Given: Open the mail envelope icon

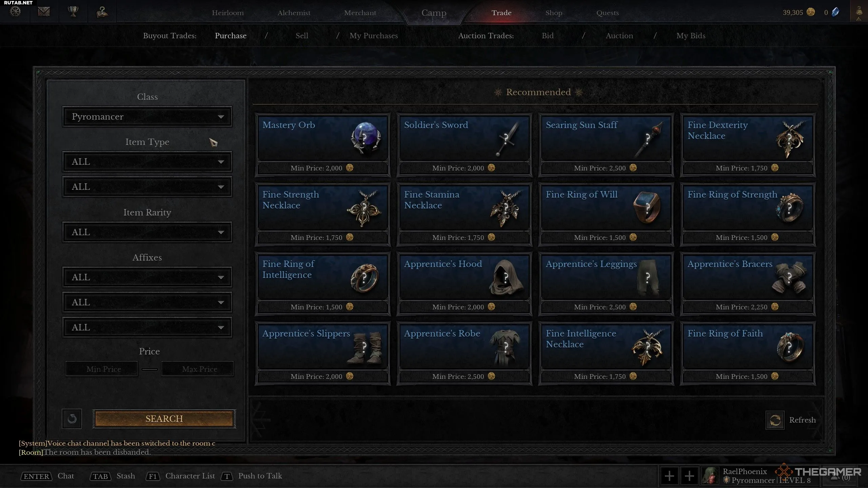Looking at the screenshot, I should coord(44,12).
